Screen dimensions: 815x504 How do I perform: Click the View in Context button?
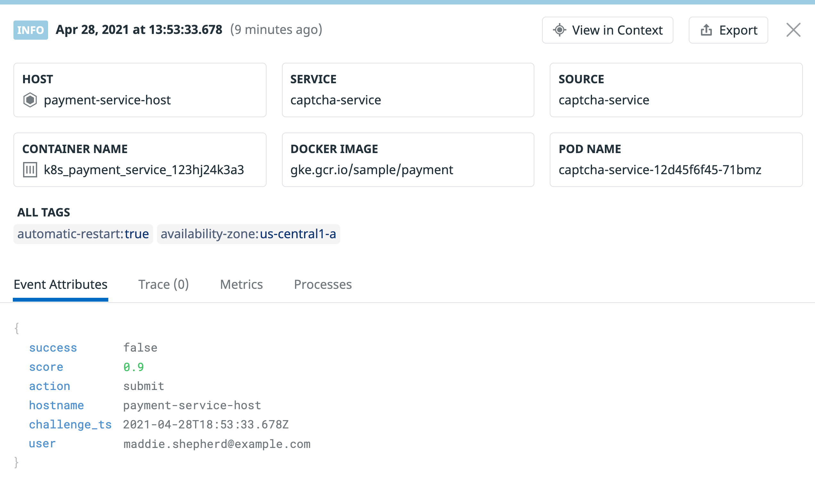point(608,30)
